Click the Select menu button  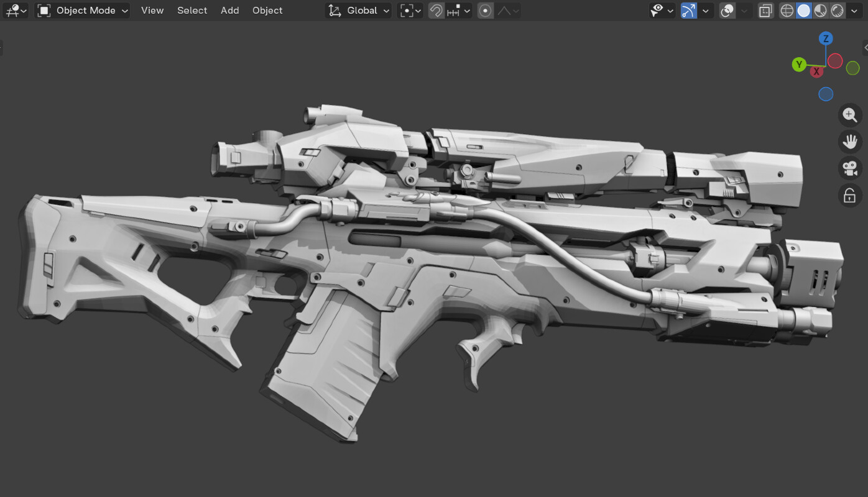tap(192, 11)
